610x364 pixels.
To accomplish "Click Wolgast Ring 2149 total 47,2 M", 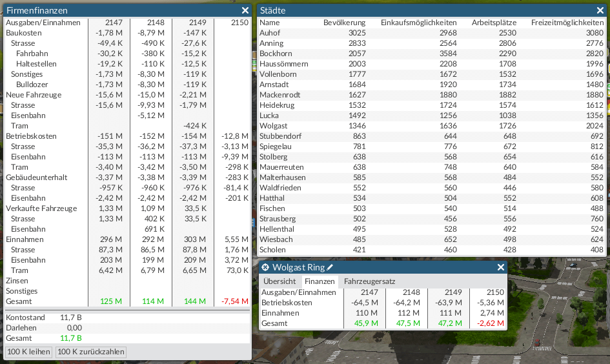I will point(450,323).
